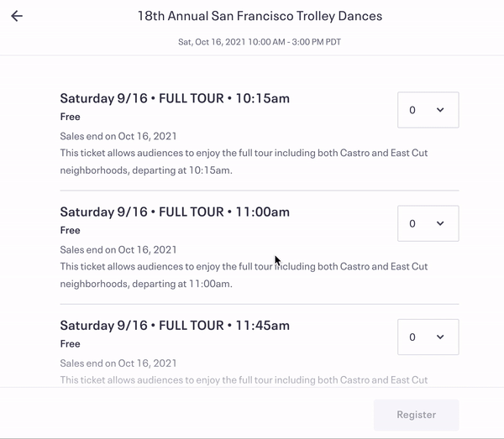The height and width of the screenshot is (439, 504).
Task: Click the sales end date for 11:45am ticket
Action: pos(118,363)
